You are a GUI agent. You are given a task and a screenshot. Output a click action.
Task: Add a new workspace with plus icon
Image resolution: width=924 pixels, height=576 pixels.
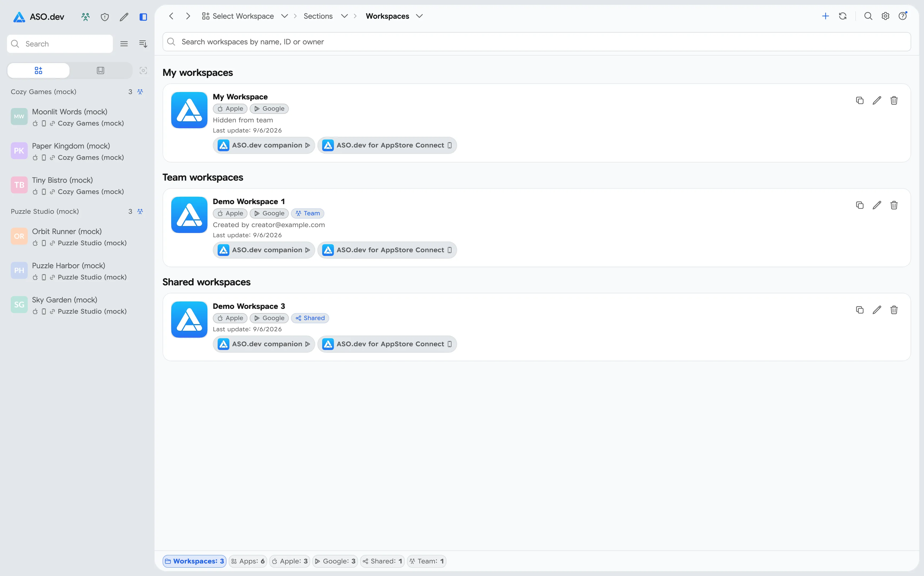[x=826, y=16]
